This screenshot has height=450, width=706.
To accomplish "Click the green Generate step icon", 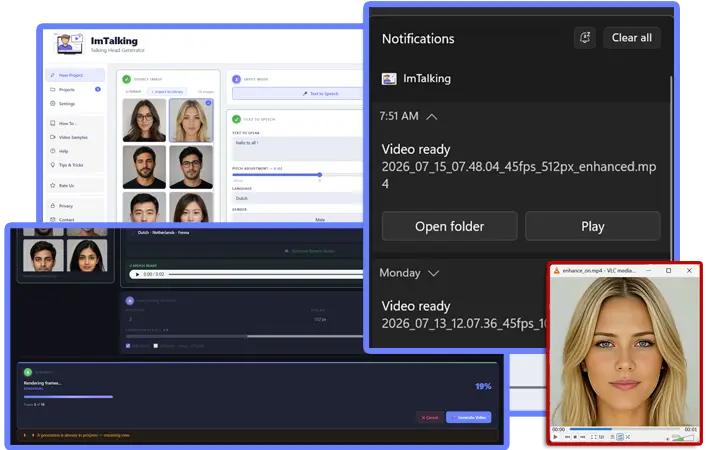I will pos(28,372).
